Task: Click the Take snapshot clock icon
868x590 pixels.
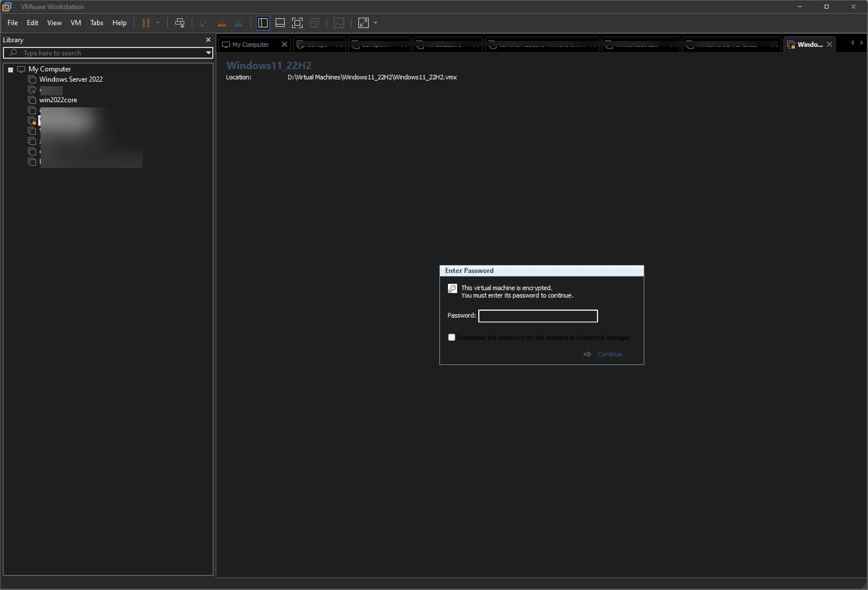Action: pyautogui.click(x=204, y=23)
